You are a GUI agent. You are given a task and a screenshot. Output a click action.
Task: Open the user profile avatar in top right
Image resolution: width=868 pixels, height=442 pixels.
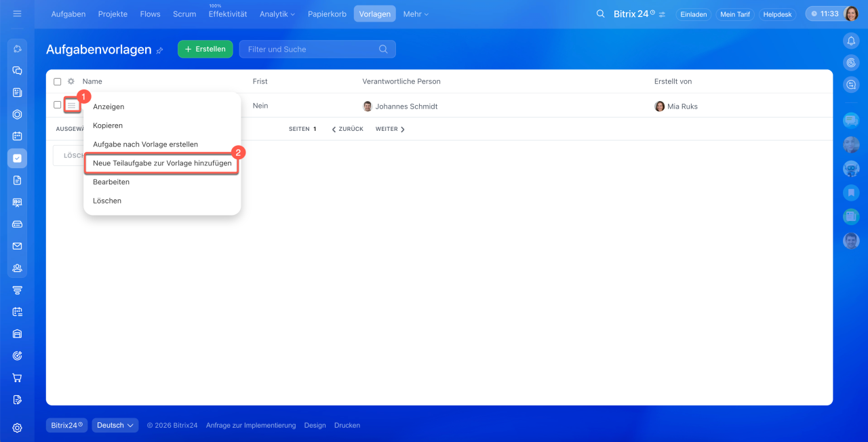click(851, 14)
